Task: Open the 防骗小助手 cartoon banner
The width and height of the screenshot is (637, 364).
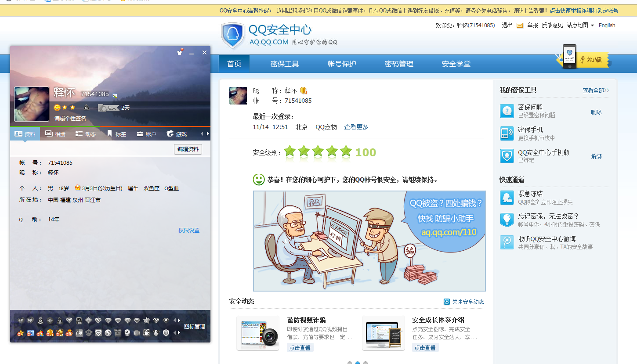Action: tap(369, 241)
